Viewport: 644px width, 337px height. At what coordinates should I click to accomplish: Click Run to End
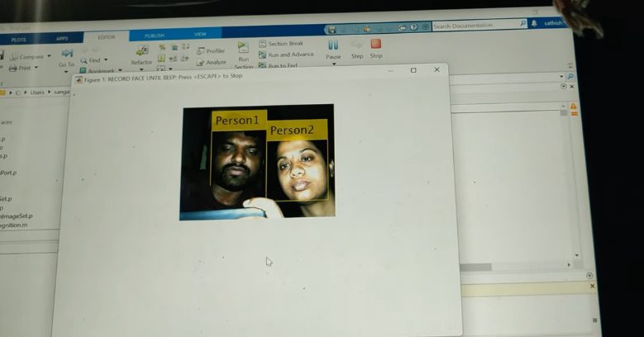(278, 65)
